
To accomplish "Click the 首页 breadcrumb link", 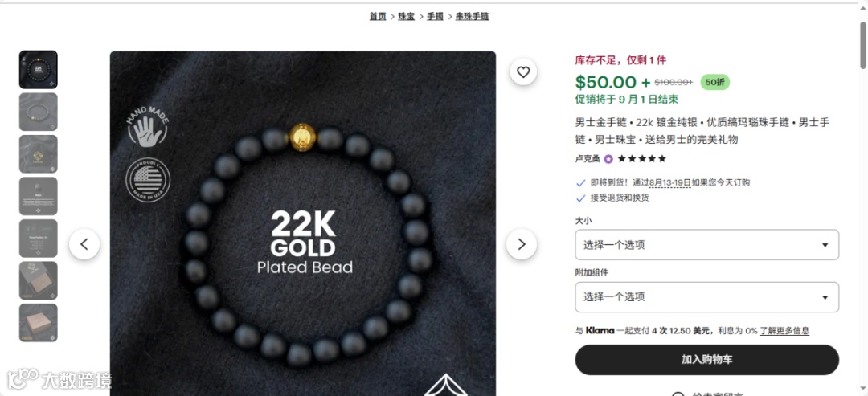I will tap(378, 17).
